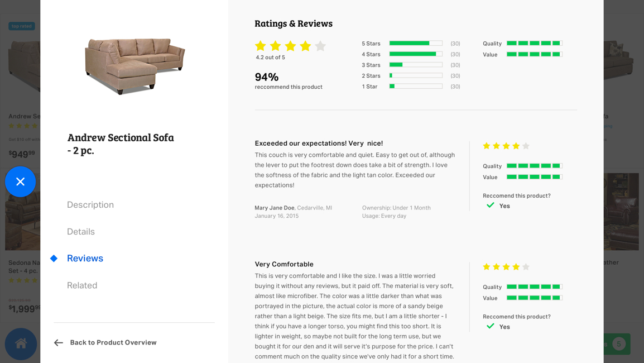Click the Exceeded our expectations review title
The image size is (644, 363).
pyautogui.click(x=319, y=144)
